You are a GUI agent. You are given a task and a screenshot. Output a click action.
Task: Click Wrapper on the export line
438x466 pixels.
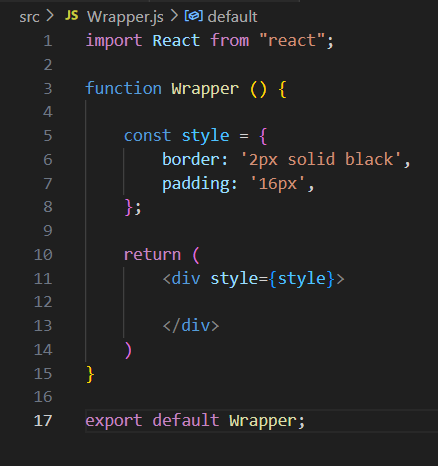[x=263, y=421]
